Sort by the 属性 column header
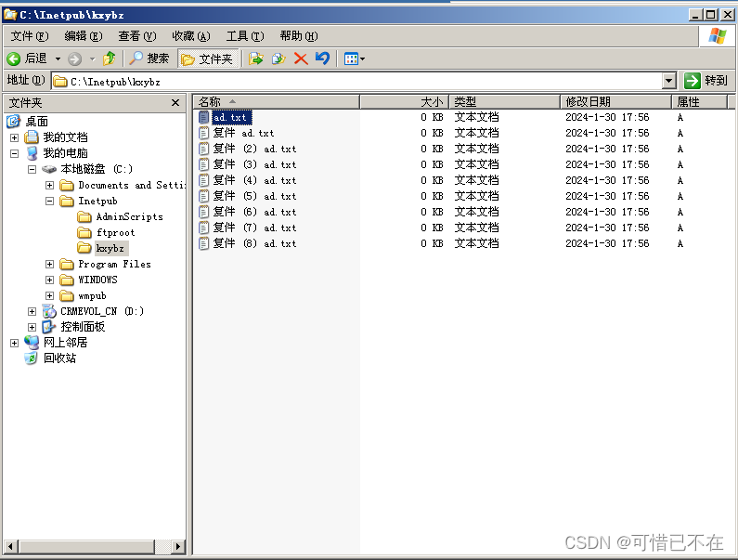This screenshot has height=560, width=738. [x=699, y=102]
